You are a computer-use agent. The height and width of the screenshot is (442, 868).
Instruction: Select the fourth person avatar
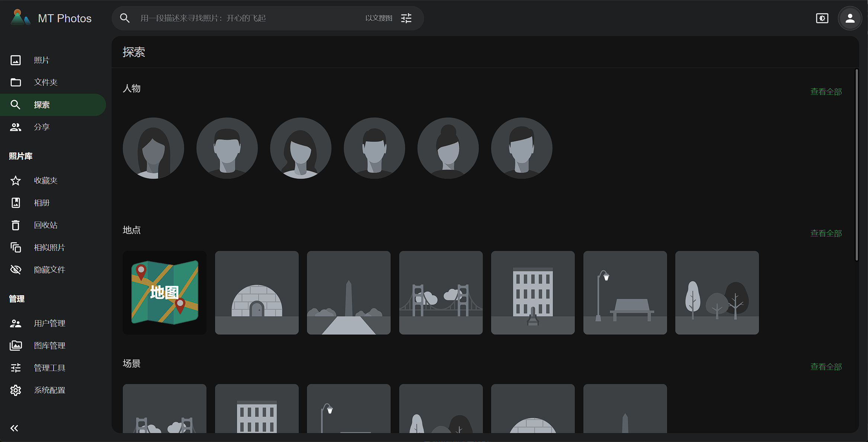pyautogui.click(x=374, y=148)
